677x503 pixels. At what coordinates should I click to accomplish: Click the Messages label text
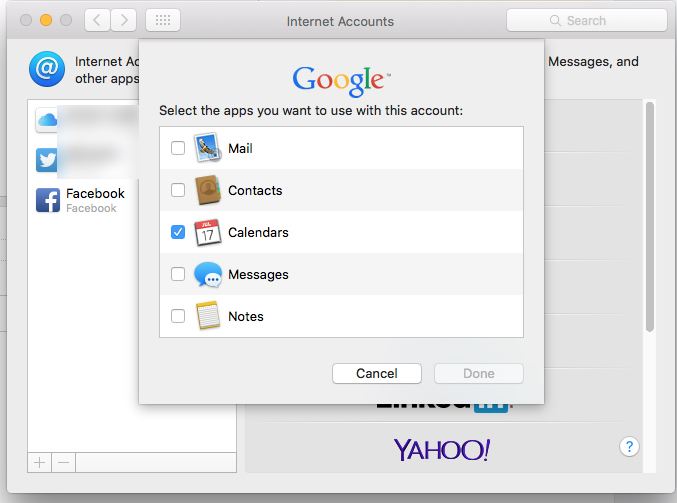coord(258,275)
